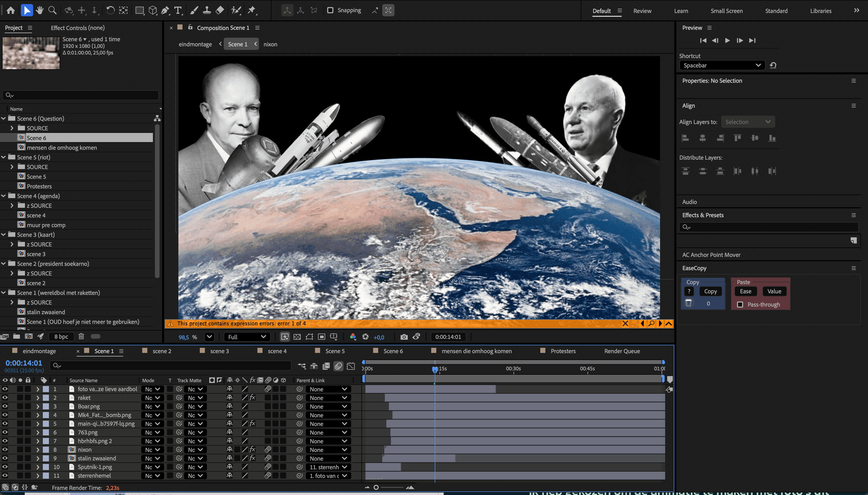Select the Pen tool in toolbar

(165, 10)
